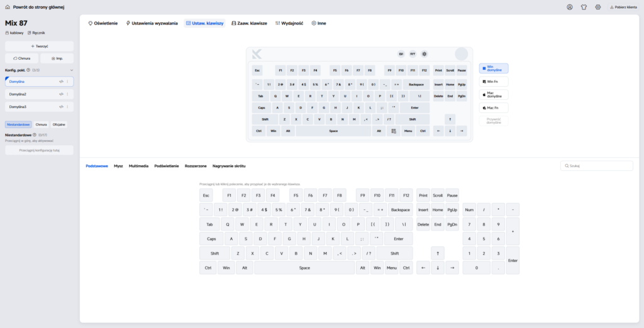Click help icon beside Konfig. pokł.

[28, 70]
